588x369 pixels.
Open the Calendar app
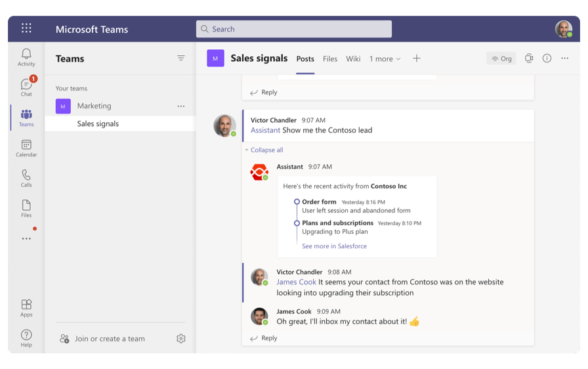point(26,148)
